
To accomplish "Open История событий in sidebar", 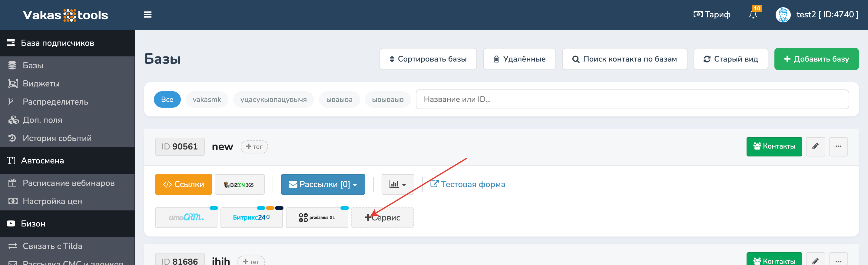I will 57,138.
